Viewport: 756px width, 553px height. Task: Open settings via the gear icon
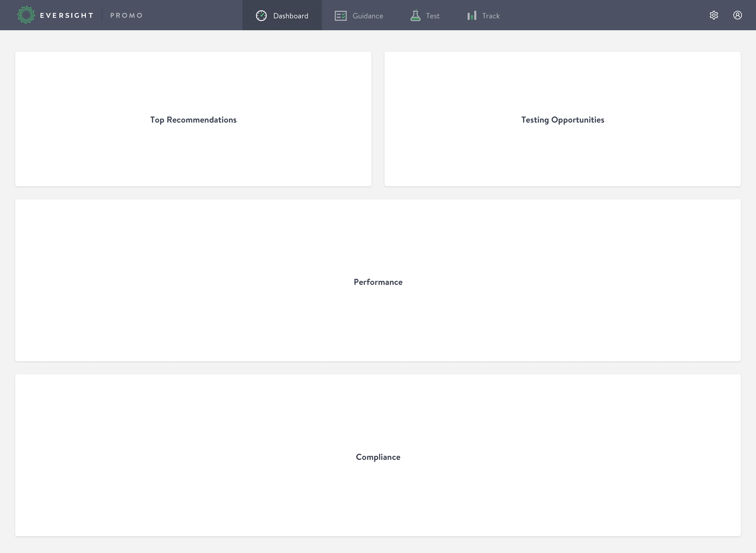(x=714, y=15)
